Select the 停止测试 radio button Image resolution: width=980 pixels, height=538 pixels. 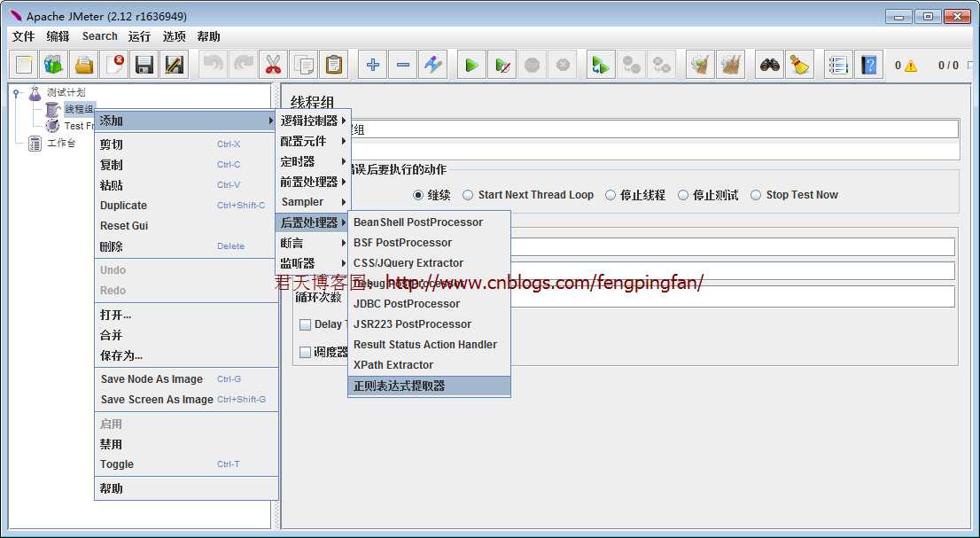click(x=683, y=195)
